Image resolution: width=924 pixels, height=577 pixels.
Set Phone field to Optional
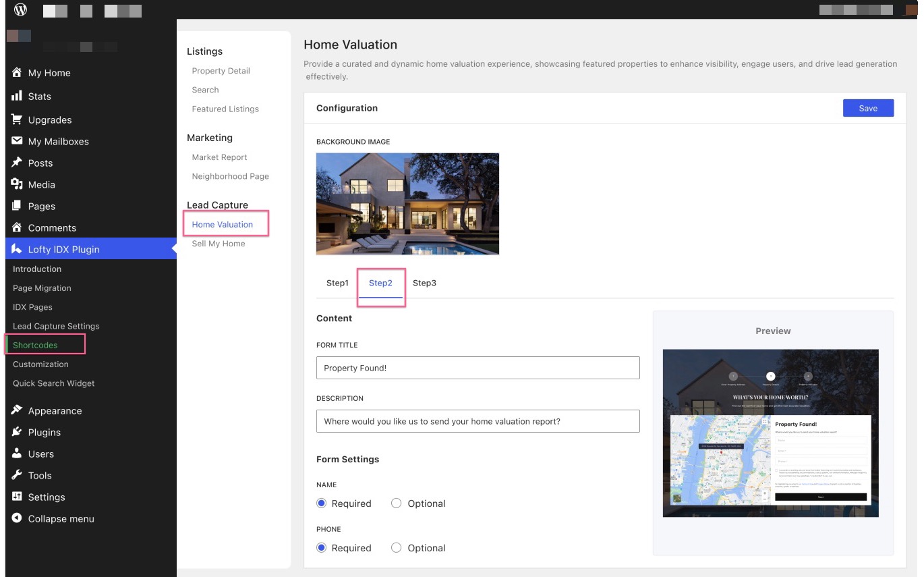point(397,548)
